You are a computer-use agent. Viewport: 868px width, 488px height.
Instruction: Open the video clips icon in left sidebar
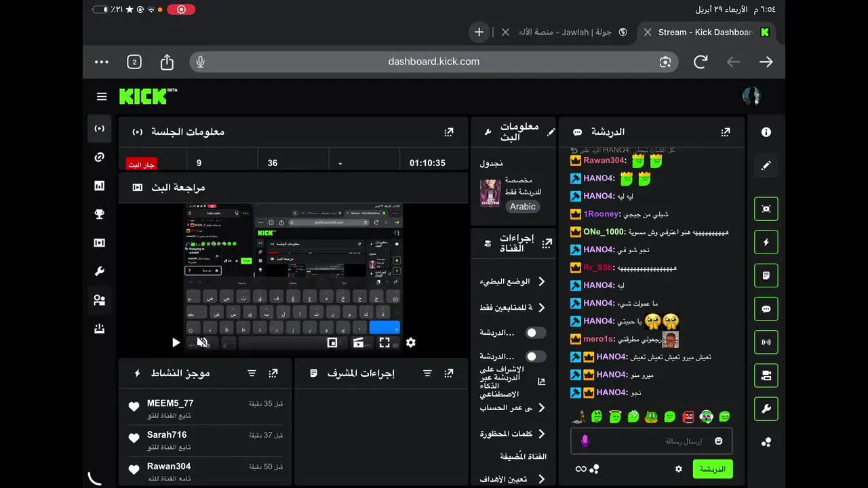(100, 243)
